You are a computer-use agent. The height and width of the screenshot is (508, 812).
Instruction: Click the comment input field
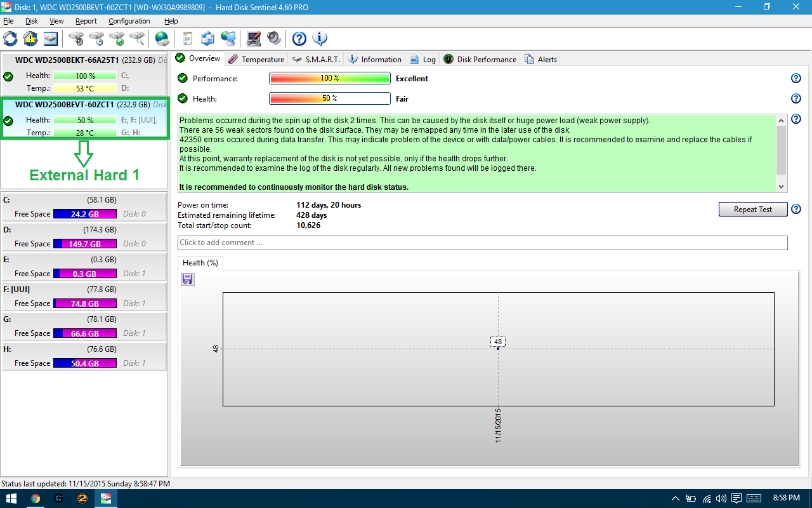[x=483, y=243]
